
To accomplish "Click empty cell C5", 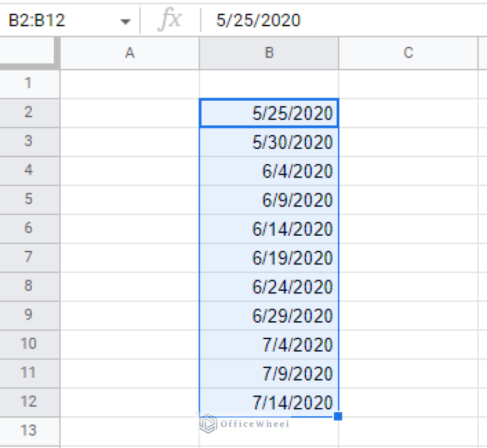I will 408,200.
